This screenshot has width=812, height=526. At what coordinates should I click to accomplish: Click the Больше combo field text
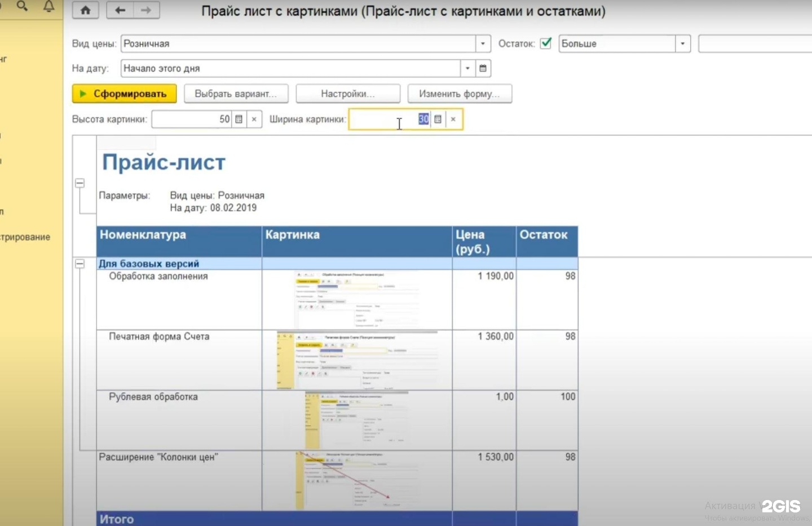click(617, 43)
